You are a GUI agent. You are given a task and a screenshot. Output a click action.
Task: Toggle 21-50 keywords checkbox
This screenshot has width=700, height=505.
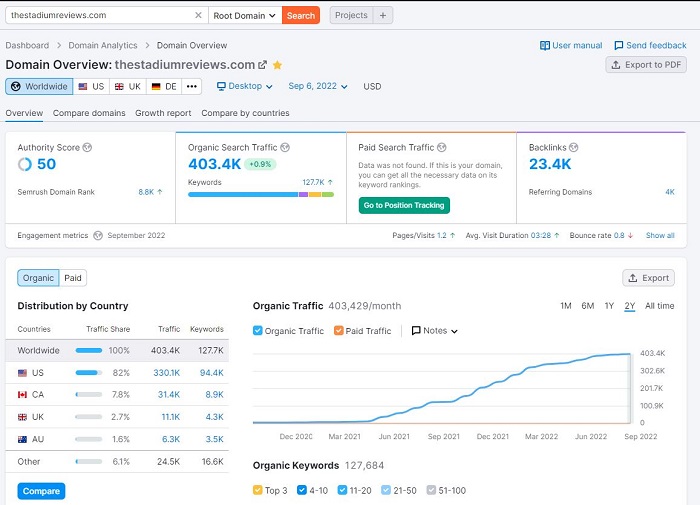click(386, 490)
